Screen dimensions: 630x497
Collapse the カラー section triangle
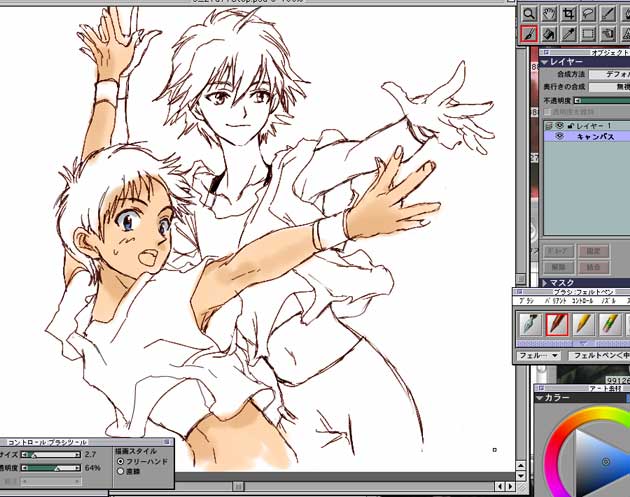[x=540, y=398]
